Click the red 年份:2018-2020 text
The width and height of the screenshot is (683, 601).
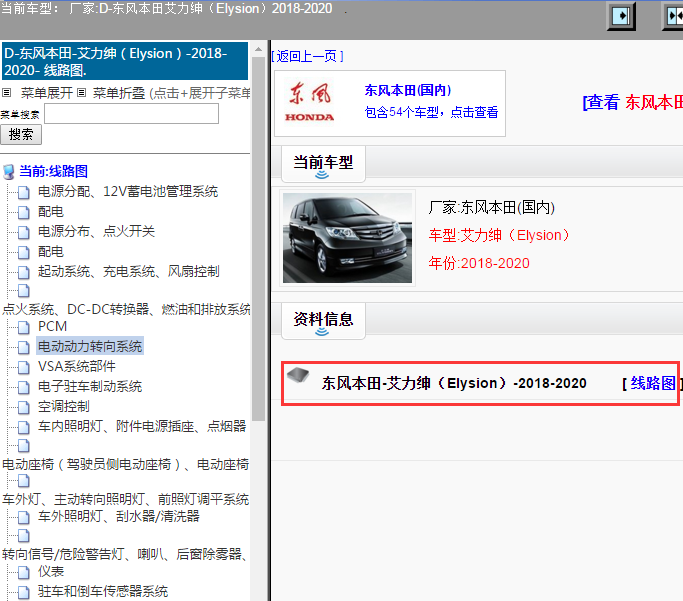click(x=479, y=263)
